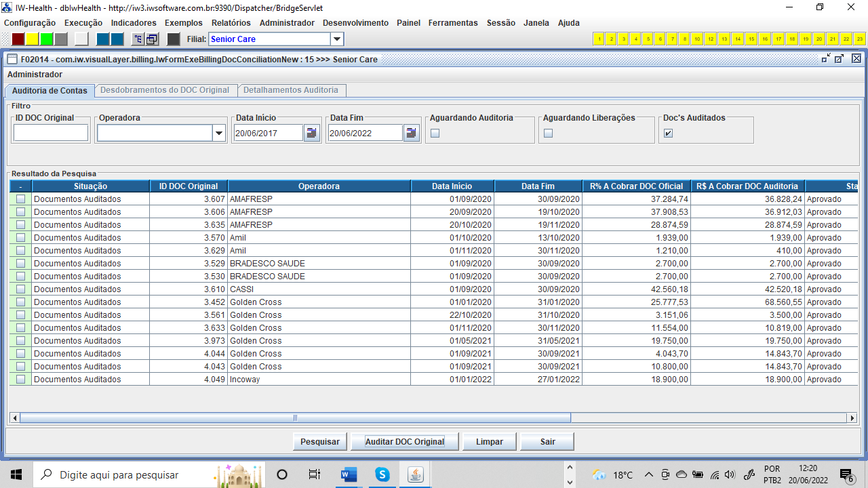Click the Windows taskbar search box

tap(149, 474)
